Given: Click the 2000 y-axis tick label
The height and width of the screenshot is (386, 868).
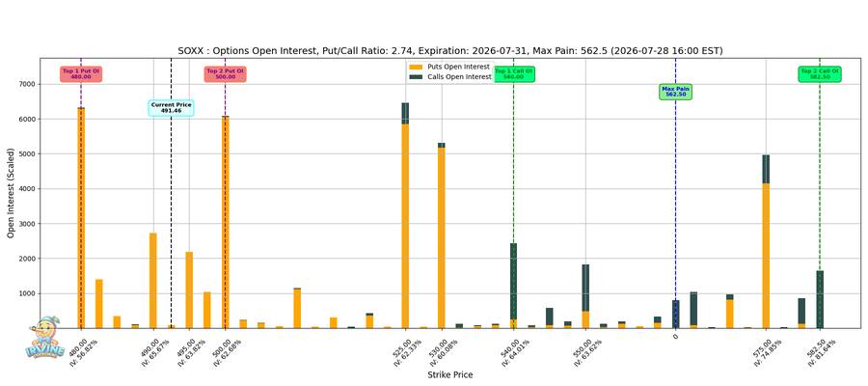Looking at the screenshot, I should [27, 259].
